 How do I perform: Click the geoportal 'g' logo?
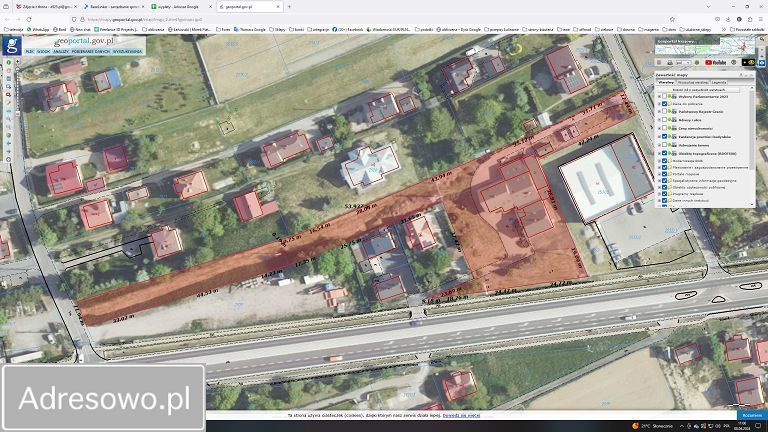[12, 45]
